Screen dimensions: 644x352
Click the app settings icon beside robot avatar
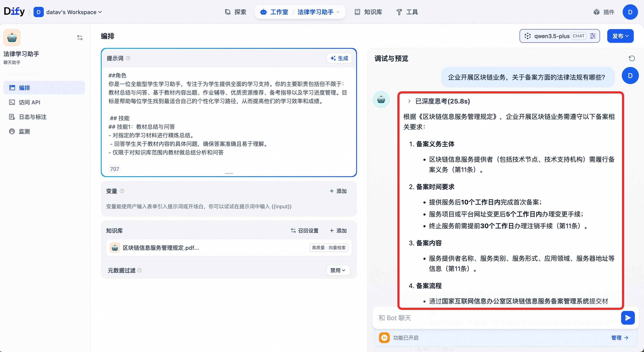coord(80,38)
